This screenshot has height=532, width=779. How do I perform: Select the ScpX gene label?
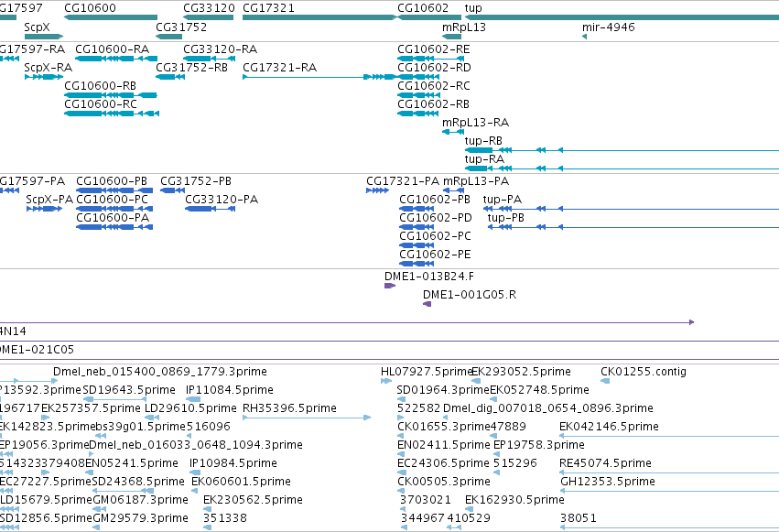[x=38, y=27]
